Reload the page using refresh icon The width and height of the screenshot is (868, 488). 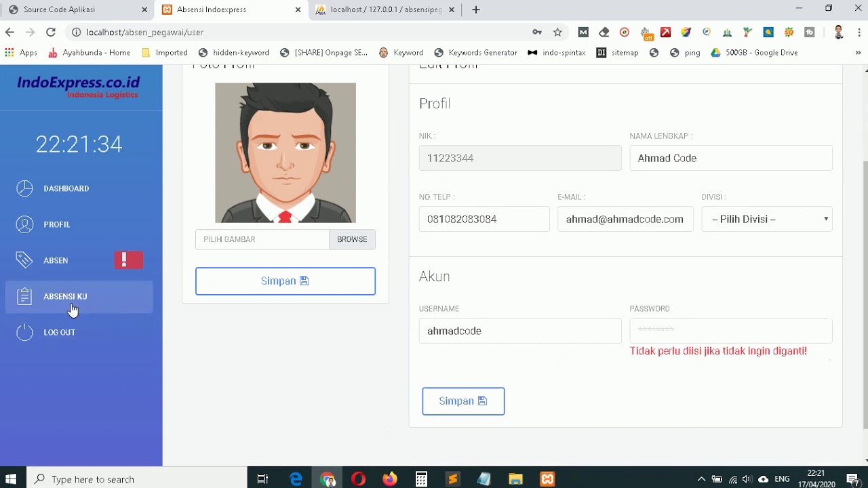pos(50,32)
